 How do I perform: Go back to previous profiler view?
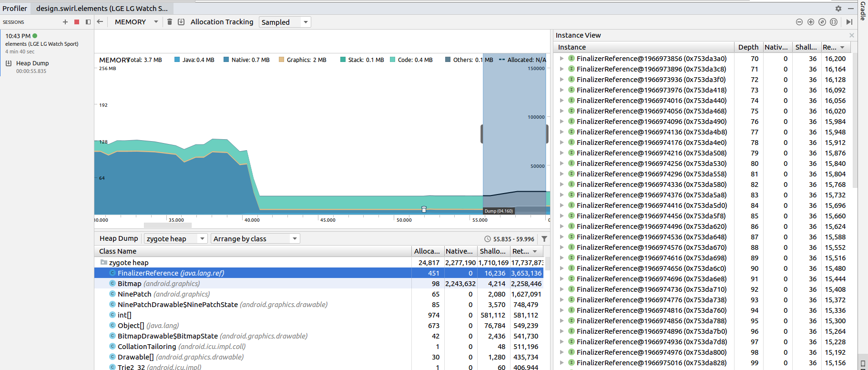coord(100,22)
